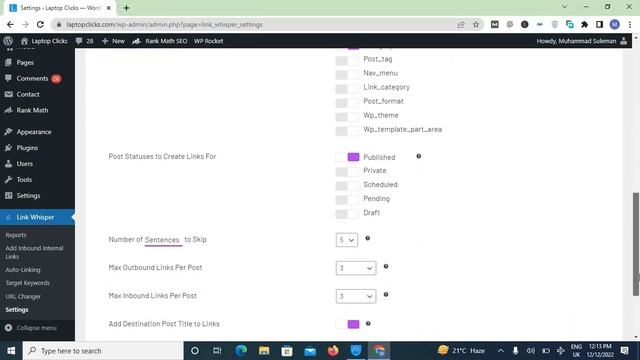Open Chrome three-dot menu
The image size is (640, 360).
pyautogui.click(x=630, y=24)
